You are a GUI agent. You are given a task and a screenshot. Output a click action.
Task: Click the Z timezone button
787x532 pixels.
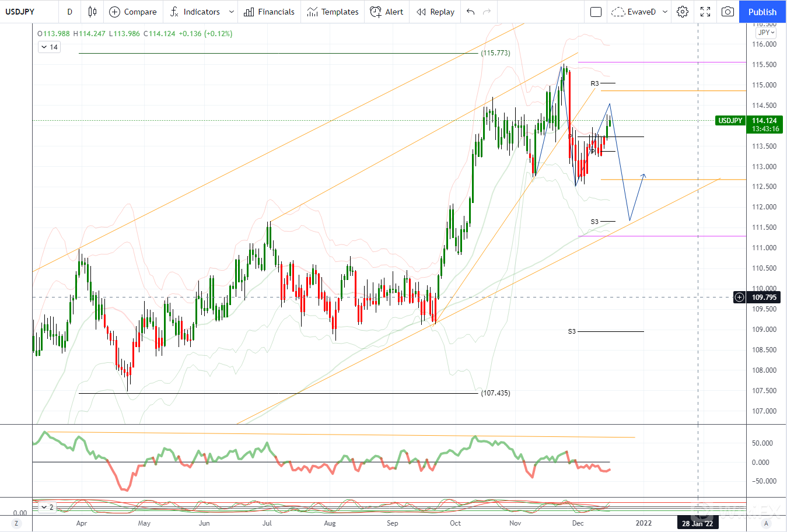coord(16,523)
